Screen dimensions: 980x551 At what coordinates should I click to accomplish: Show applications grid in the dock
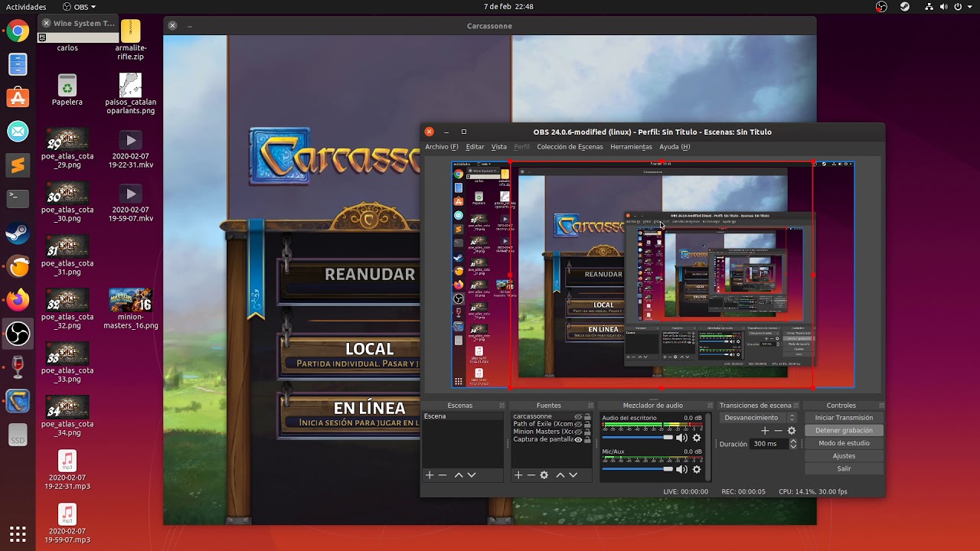18,533
